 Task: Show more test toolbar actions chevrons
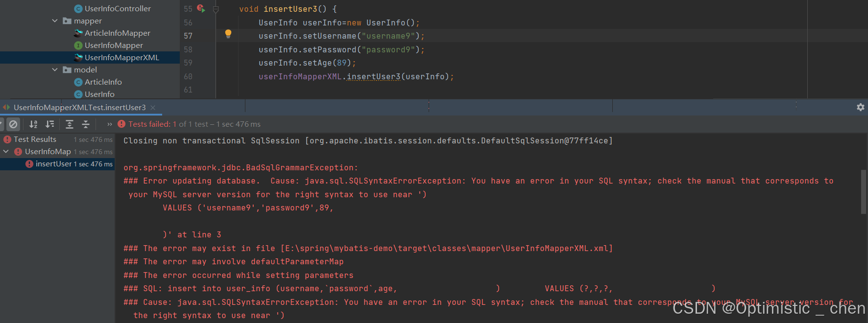pyautogui.click(x=110, y=124)
